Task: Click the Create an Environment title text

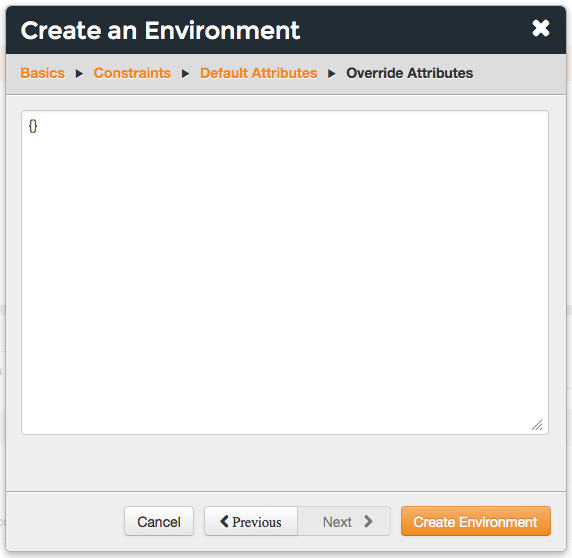Action: click(160, 31)
